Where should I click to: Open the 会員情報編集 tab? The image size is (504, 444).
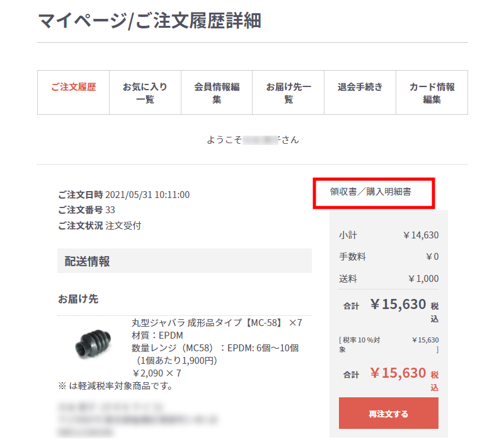click(x=217, y=93)
